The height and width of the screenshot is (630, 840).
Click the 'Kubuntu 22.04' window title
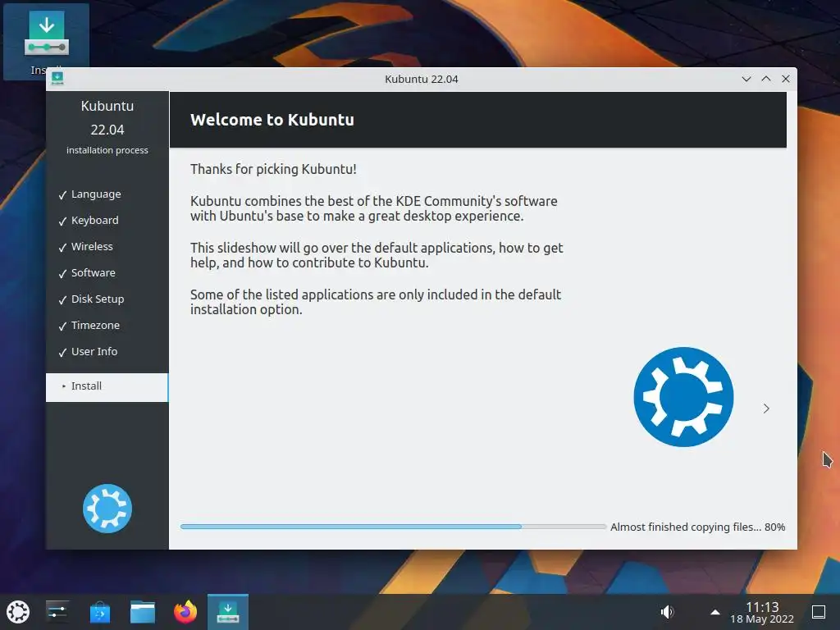(x=421, y=80)
